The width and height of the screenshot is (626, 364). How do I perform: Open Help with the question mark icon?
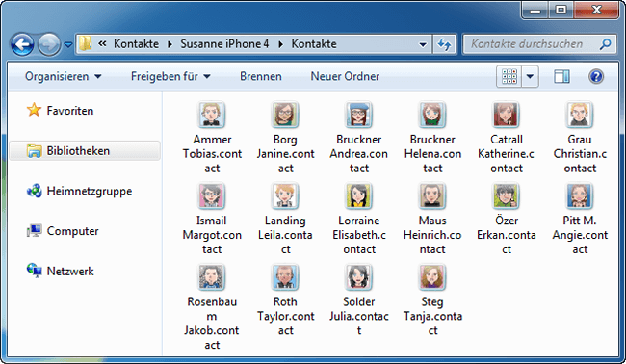tap(596, 76)
